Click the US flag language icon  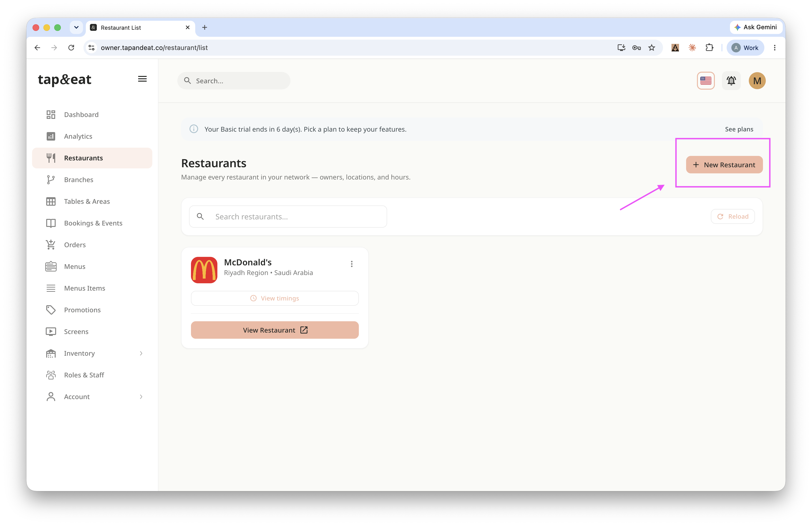705,81
